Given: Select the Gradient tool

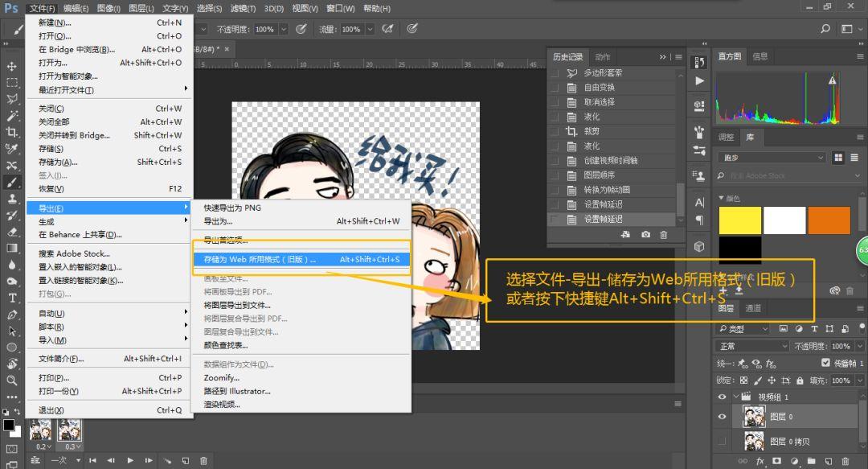Looking at the screenshot, I should point(11,249).
